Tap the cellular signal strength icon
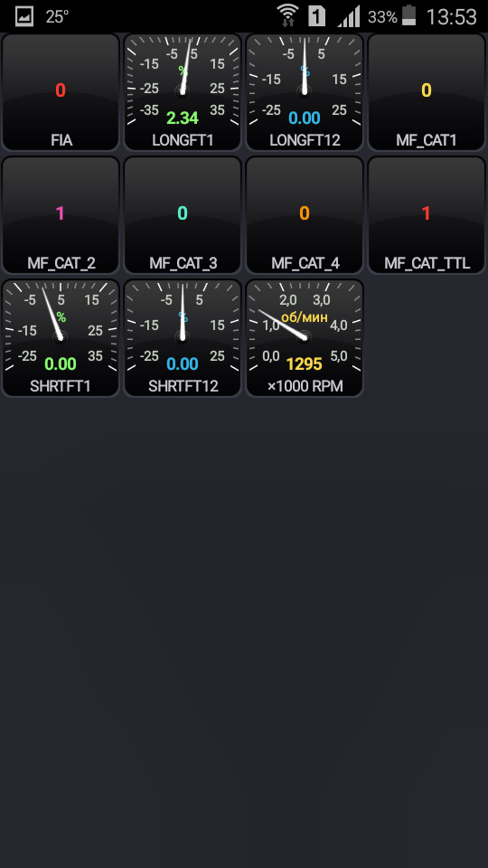 pos(349,16)
